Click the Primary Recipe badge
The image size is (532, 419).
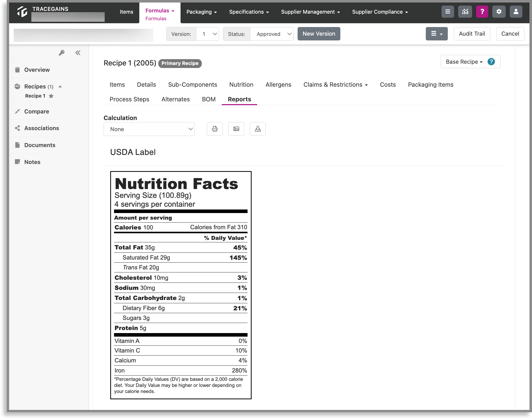pos(180,63)
